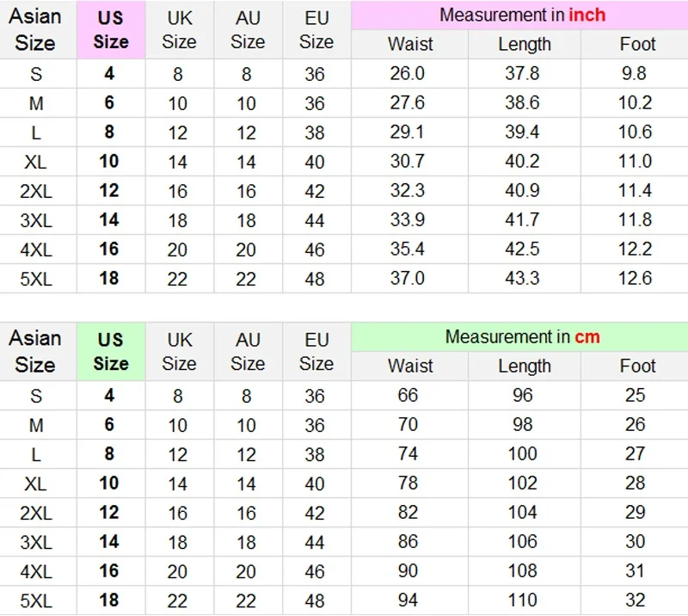Click the 26.0 waist value
The image size is (688, 616).
point(408,73)
